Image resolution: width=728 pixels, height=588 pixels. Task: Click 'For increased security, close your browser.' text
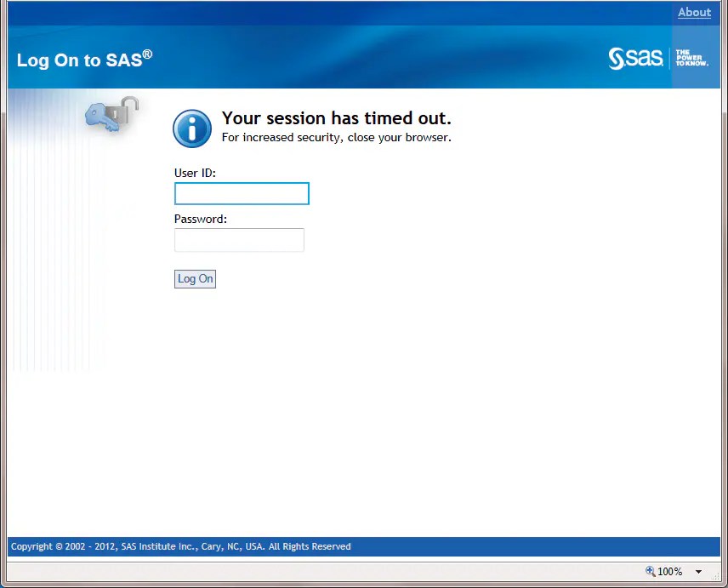point(337,138)
